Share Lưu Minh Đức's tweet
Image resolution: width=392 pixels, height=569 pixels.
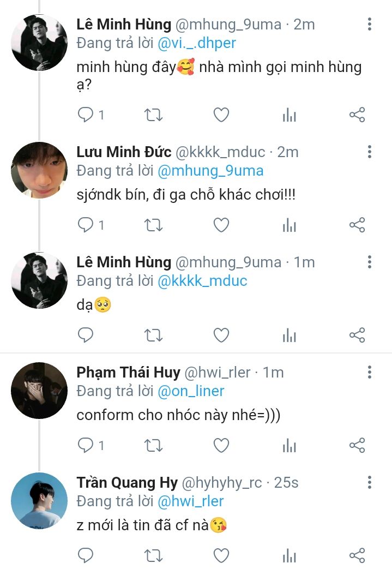coord(357,225)
